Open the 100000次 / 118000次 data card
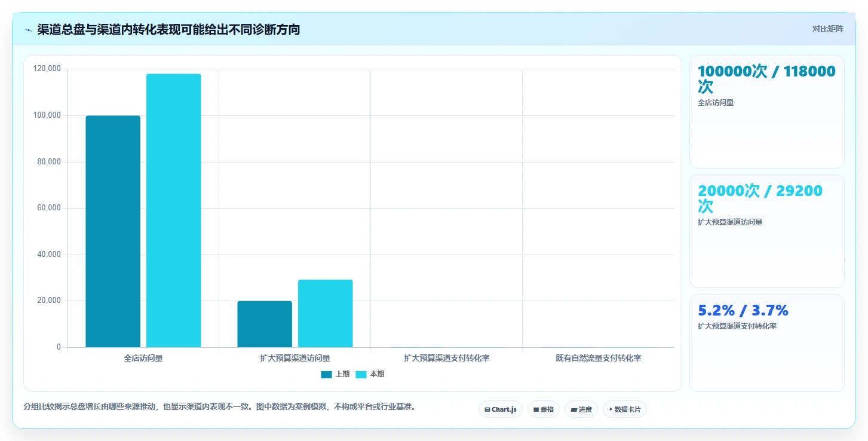 coord(767,112)
